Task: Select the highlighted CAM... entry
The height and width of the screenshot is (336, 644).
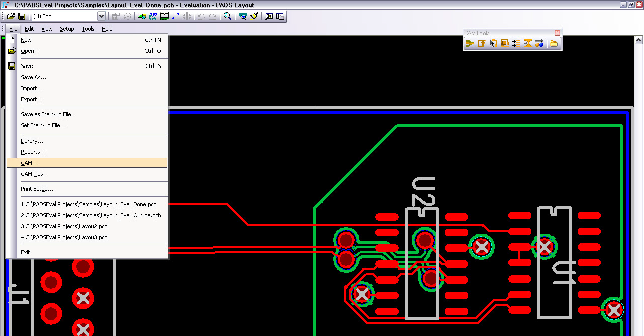Action: [x=87, y=163]
